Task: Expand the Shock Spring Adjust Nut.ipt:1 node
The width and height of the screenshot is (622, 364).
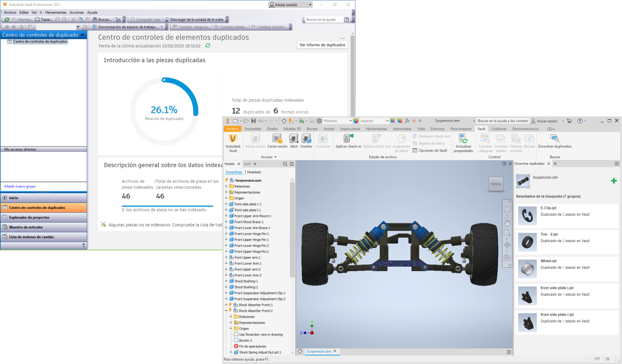Action: [x=231, y=352]
